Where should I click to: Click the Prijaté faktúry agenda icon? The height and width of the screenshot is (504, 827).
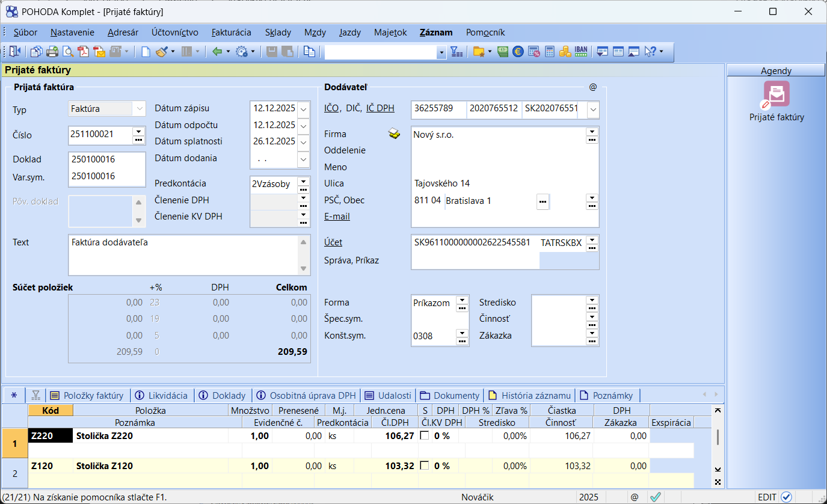776,94
